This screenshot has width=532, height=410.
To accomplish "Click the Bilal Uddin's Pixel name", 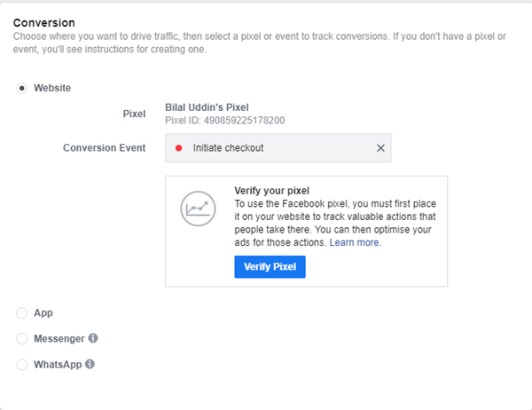I will tap(207, 107).
